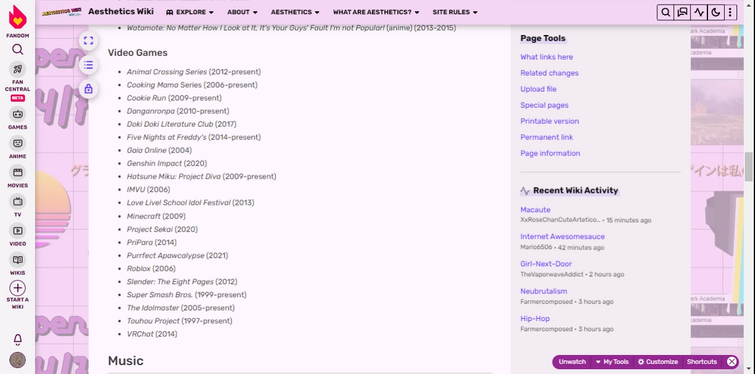Screen dimensions: 755x374
Task: Open Printable version link
Action: click(549, 121)
